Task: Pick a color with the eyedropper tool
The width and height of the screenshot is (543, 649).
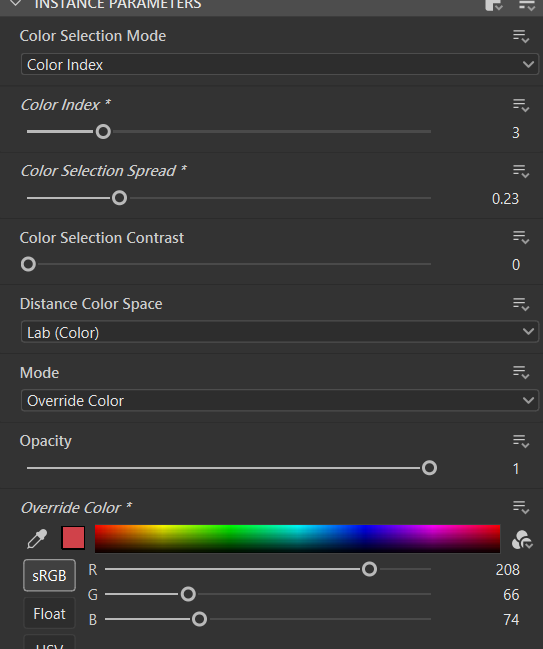Action: pyautogui.click(x=37, y=538)
